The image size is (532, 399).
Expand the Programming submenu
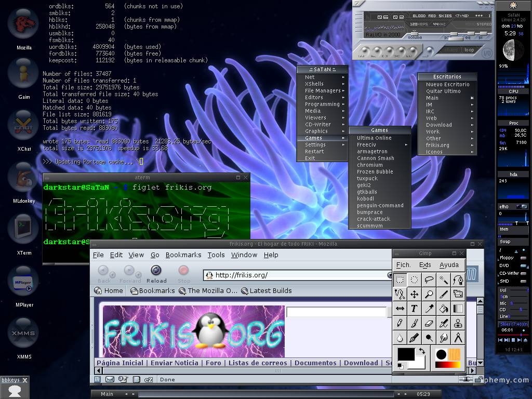pyautogui.click(x=323, y=104)
